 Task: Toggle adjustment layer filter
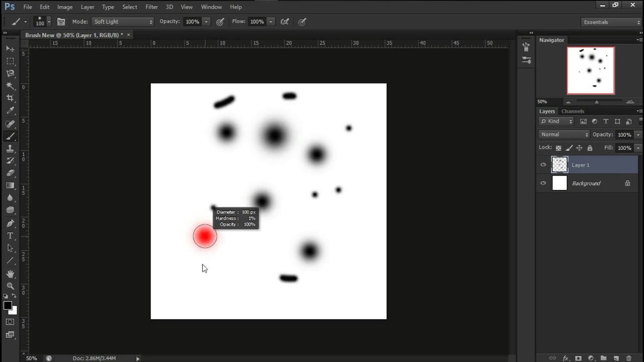pyautogui.click(x=595, y=121)
